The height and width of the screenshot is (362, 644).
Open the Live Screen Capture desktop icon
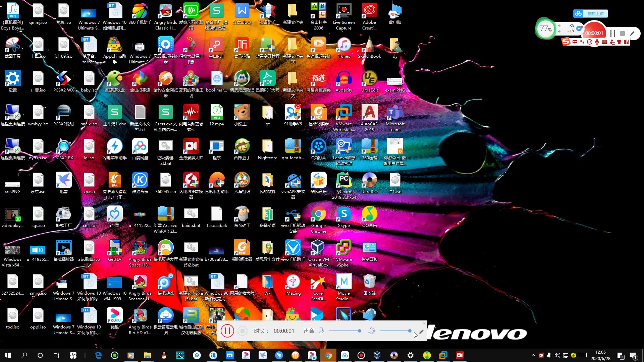pyautogui.click(x=344, y=17)
